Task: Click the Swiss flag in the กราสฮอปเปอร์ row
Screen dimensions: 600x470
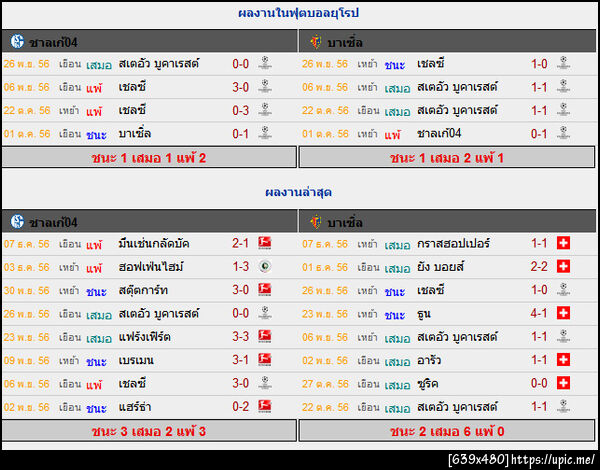Action: (563, 243)
